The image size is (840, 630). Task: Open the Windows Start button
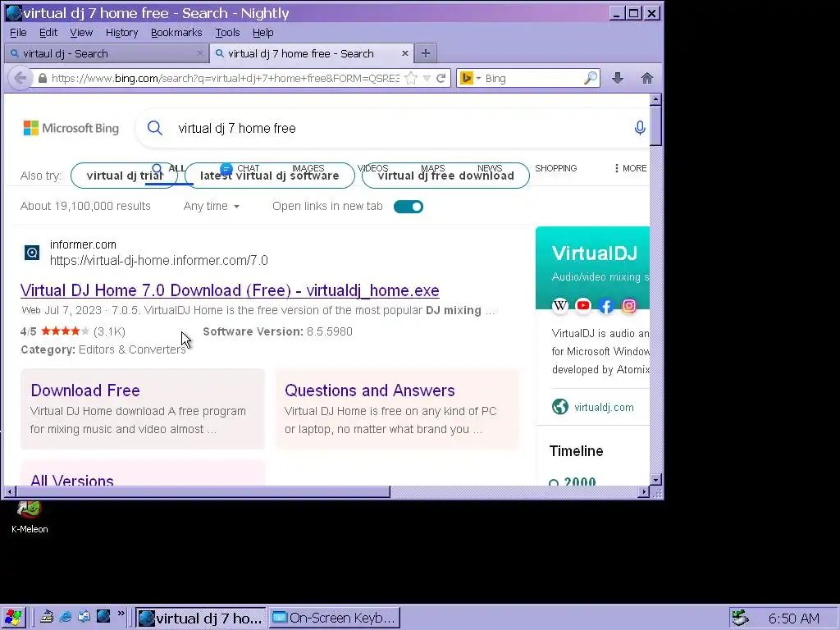pyautogui.click(x=13, y=618)
